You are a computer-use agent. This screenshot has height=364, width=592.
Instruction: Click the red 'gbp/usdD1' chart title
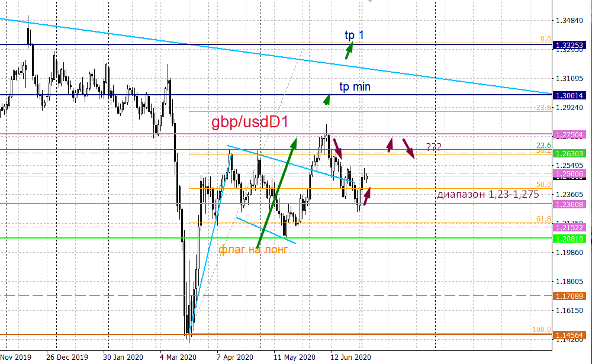[250, 123]
